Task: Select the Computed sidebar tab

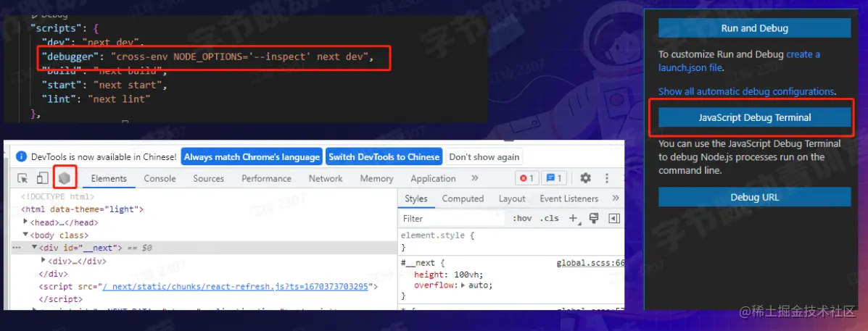Action: tap(463, 198)
